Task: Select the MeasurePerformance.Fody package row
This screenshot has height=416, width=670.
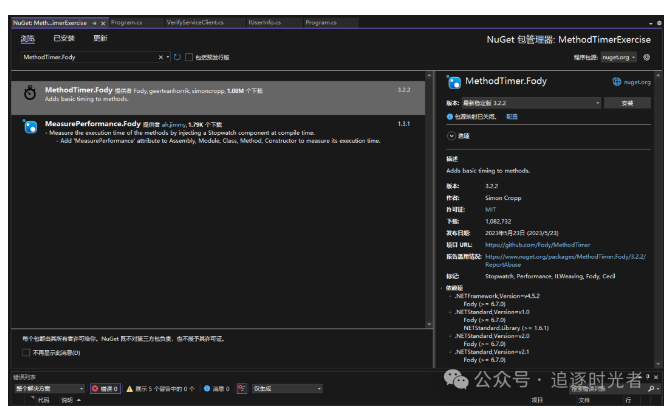Action: tap(218, 132)
